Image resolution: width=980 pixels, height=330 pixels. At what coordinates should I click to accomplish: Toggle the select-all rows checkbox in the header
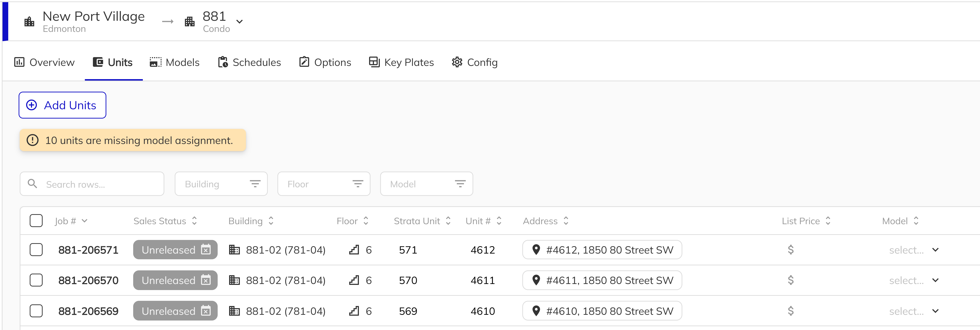click(x=36, y=221)
